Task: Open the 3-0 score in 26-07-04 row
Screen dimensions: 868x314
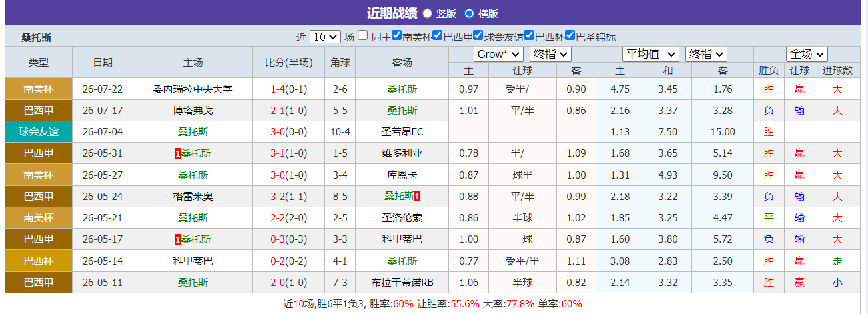Action: (278, 132)
